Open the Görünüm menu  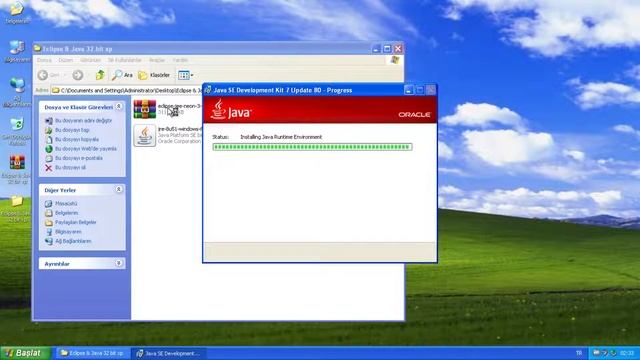pos(90,60)
